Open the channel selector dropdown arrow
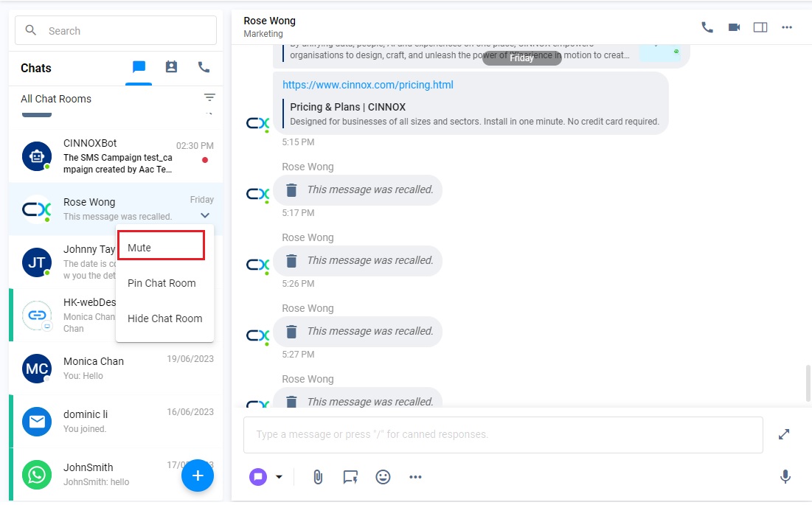Image resolution: width=812 pixels, height=505 pixels. [x=279, y=476]
